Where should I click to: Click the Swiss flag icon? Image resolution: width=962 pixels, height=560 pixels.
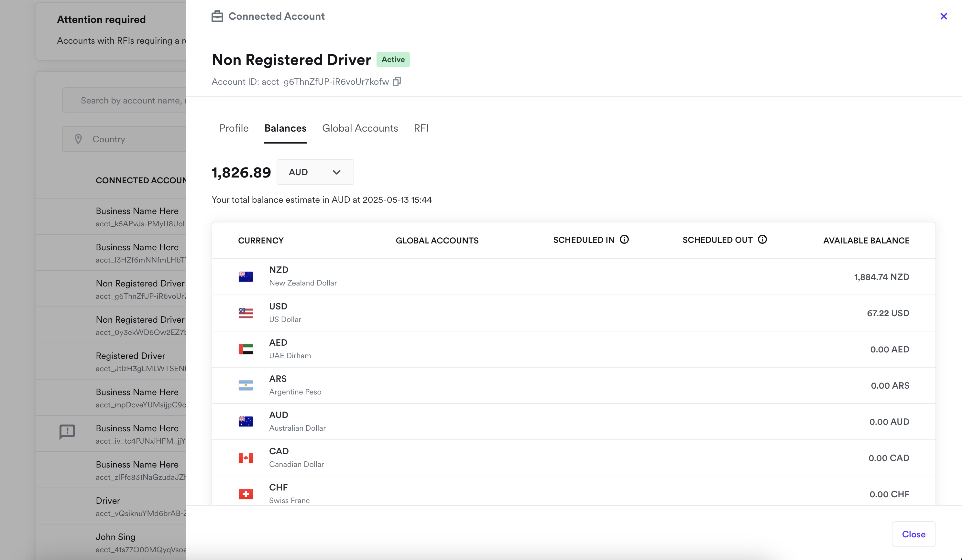click(246, 494)
